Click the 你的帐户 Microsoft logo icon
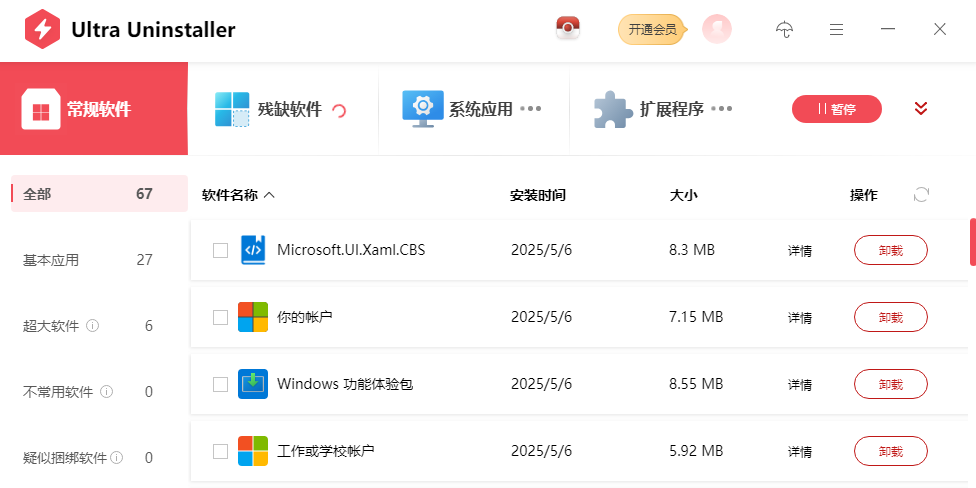This screenshot has height=488, width=976. pos(253,317)
